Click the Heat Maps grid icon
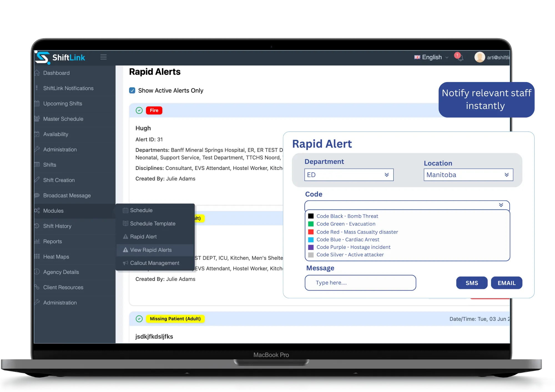This screenshot has height=392, width=555. 37,256
